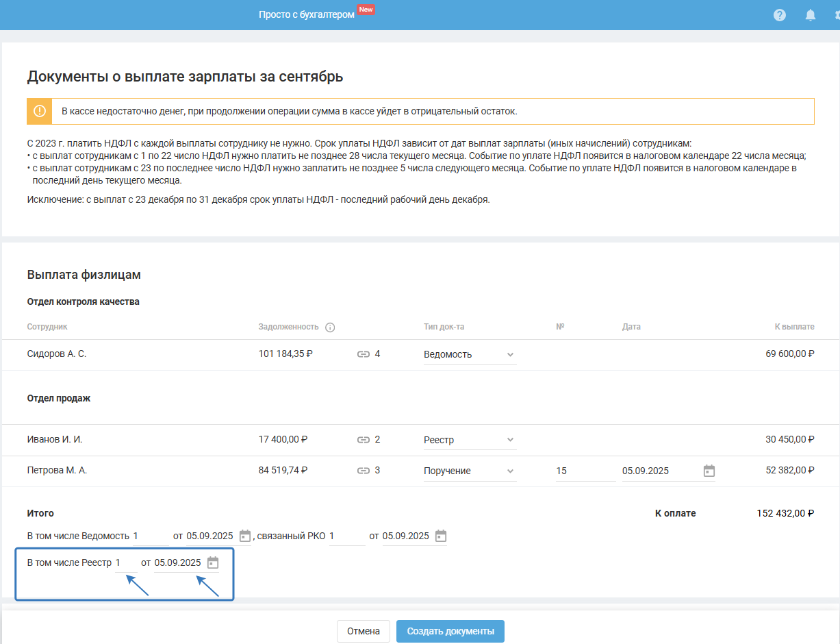Open document type dropdown for Сидоров А. С.
This screenshot has width=840, height=644.
(x=470, y=354)
